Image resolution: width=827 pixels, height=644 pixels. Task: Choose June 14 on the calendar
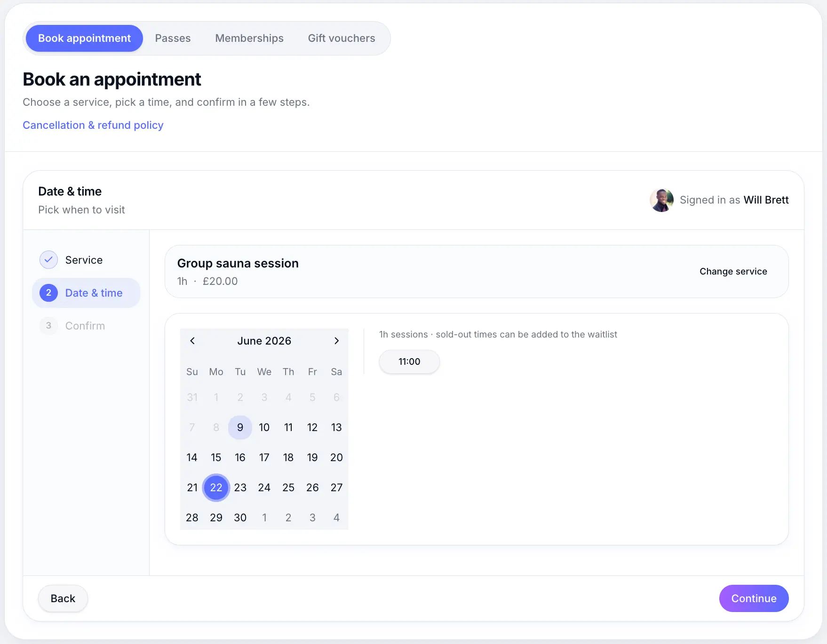(x=192, y=457)
